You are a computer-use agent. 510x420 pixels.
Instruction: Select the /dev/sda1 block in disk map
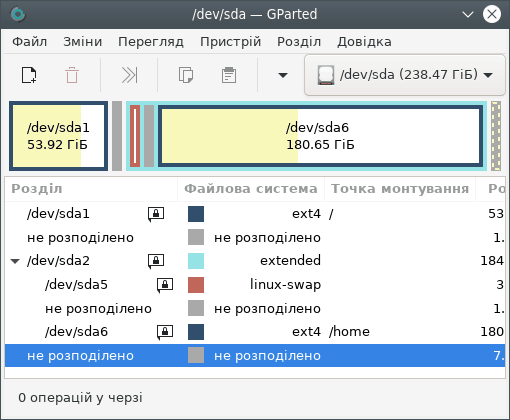tap(59, 136)
